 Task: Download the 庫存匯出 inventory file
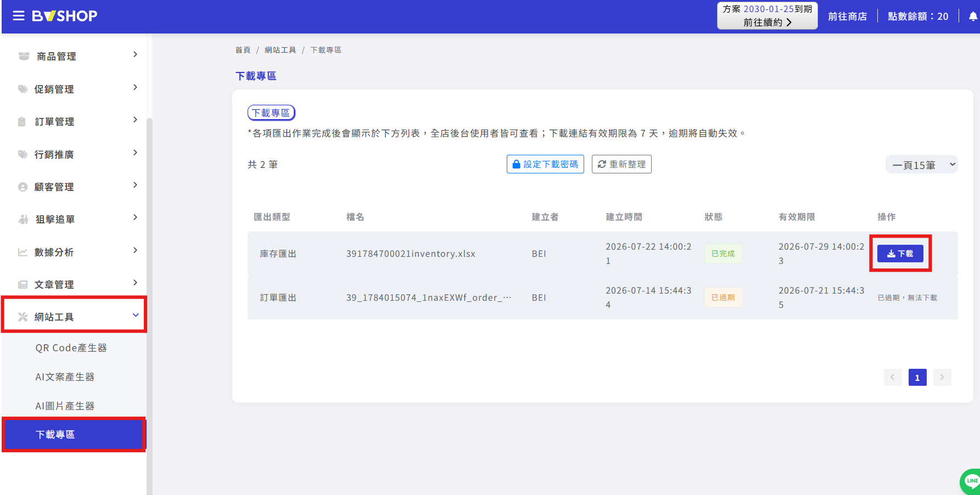pyautogui.click(x=900, y=254)
